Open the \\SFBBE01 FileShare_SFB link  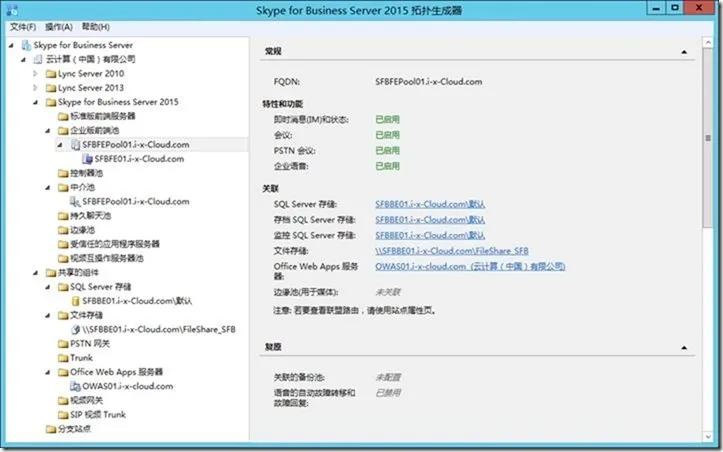coord(452,251)
